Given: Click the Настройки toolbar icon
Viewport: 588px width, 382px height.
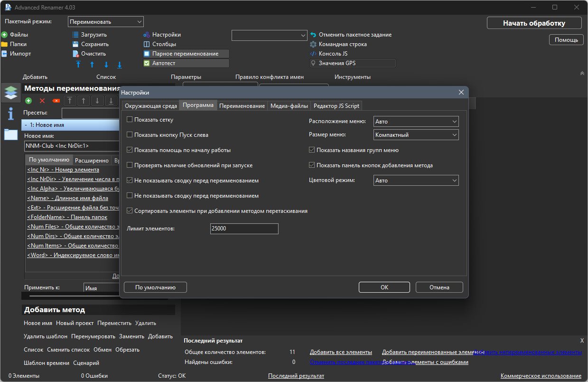Looking at the screenshot, I should [147, 35].
